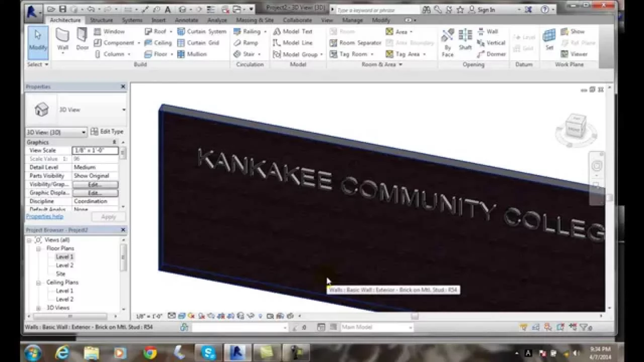The width and height of the screenshot is (644, 362).
Task: Select the Model Text tool
Action: tap(293, 31)
